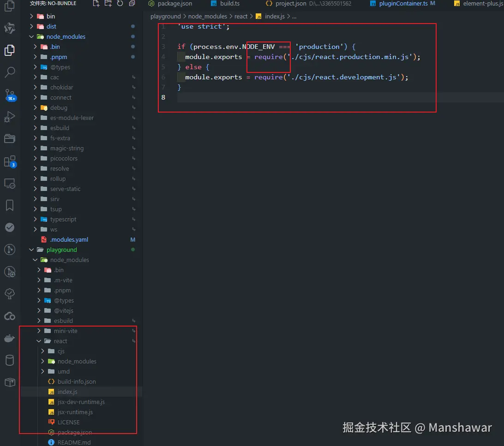Image resolution: width=504 pixels, height=446 pixels.
Task: Switch to build.ts editor tab
Action: [x=225, y=4]
